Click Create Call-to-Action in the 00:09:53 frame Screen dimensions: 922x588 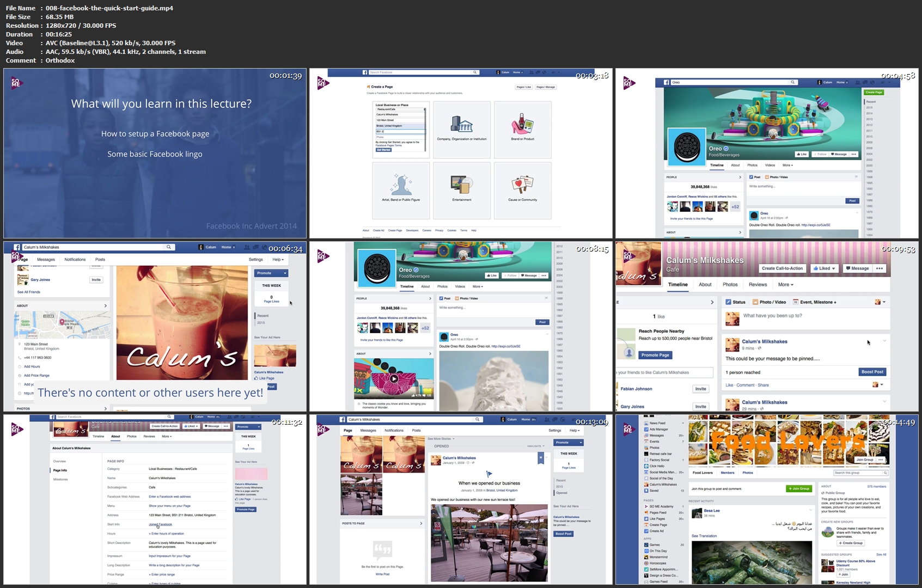click(x=782, y=268)
